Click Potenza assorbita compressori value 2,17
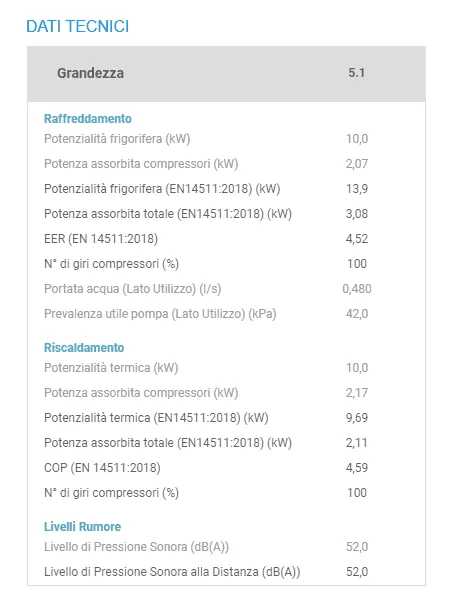 [x=357, y=393]
